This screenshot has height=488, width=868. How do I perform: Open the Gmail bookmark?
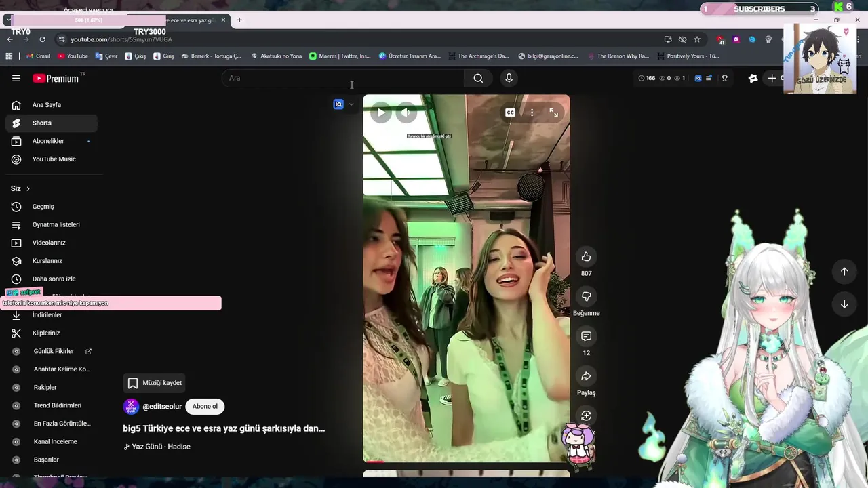click(x=38, y=56)
